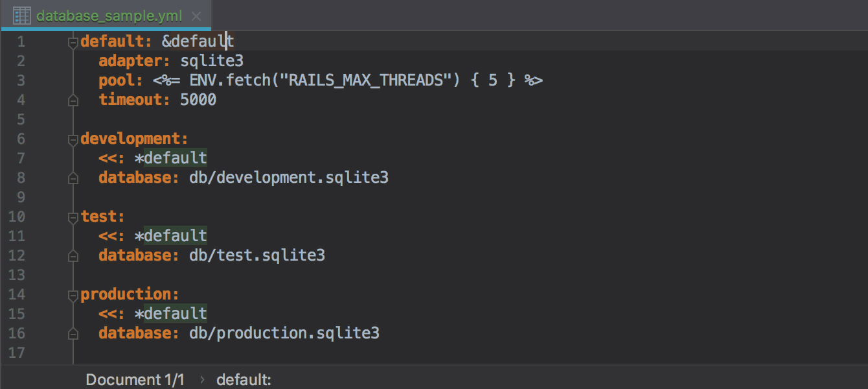
Task: Click Document 1/1 in the breadcrumb bar
Action: pos(135,380)
